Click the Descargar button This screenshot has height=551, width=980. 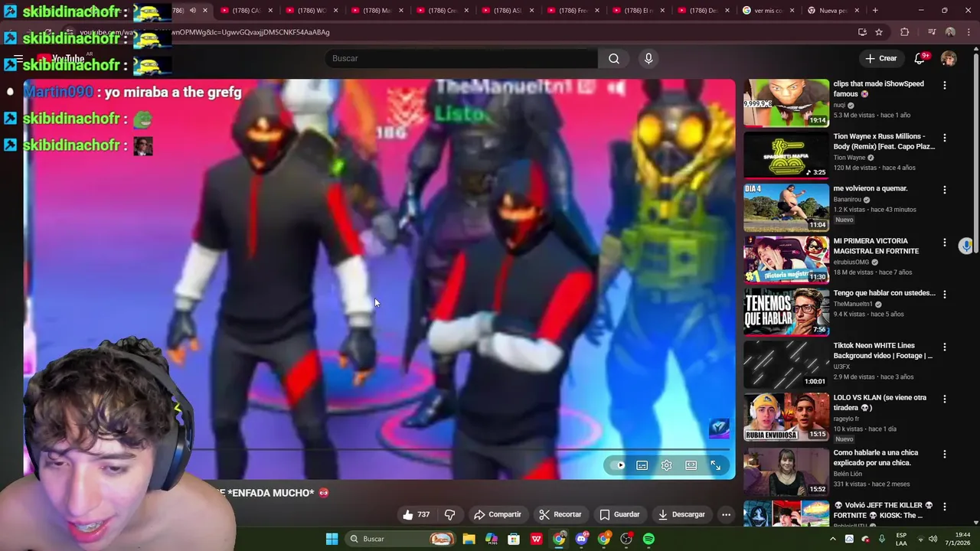pyautogui.click(x=681, y=514)
